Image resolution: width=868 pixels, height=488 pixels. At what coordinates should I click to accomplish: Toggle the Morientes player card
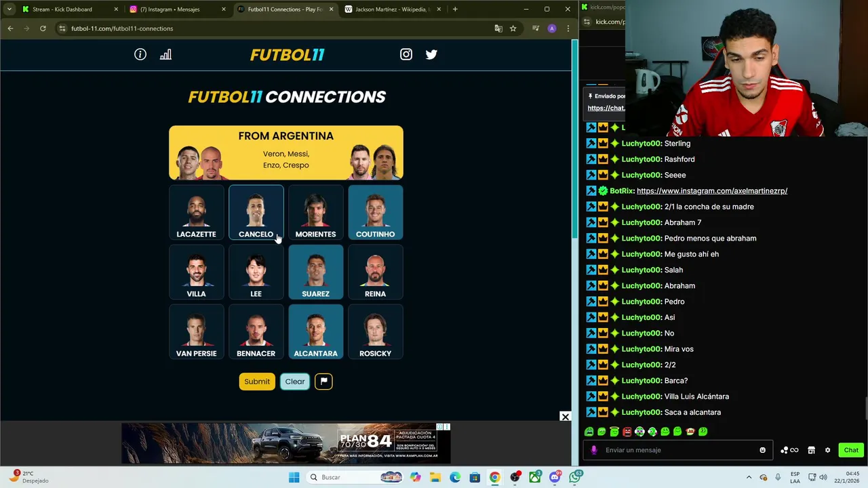[315, 212]
